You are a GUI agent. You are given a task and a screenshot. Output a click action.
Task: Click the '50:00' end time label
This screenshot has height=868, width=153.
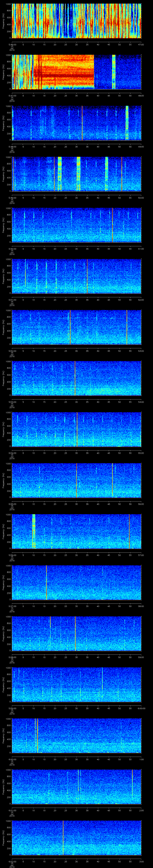point(141,197)
